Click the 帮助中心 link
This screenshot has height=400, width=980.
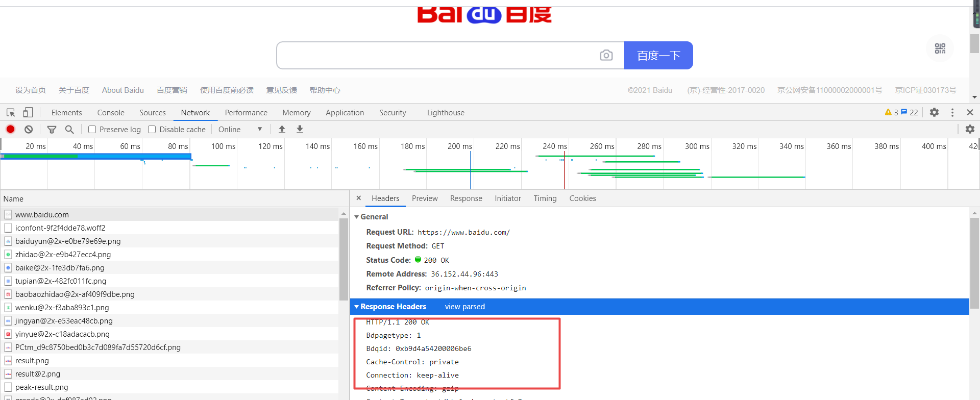click(325, 90)
